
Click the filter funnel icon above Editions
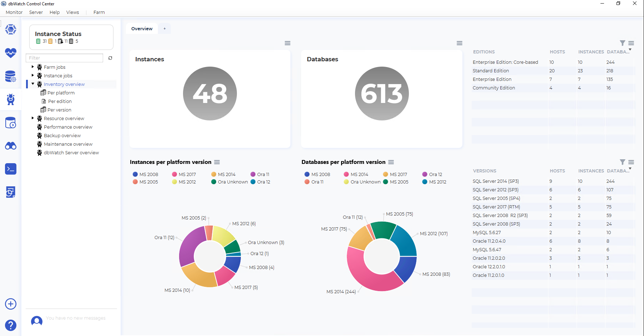623,43
